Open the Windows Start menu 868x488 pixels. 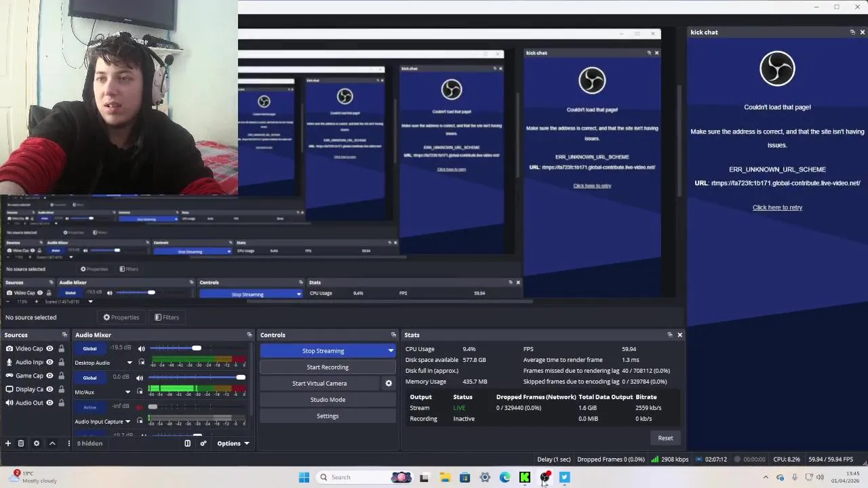[x=304, y=477]
